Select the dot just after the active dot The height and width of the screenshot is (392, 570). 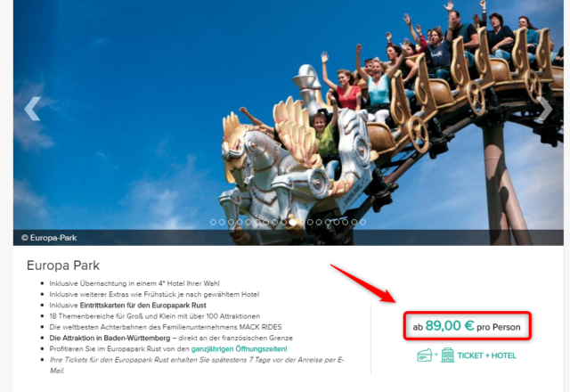[x=301, y=222]
